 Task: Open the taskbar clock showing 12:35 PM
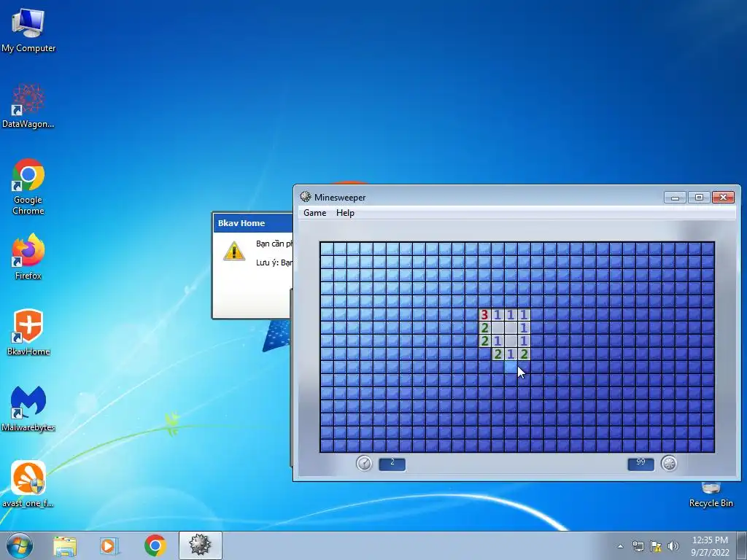710,546
